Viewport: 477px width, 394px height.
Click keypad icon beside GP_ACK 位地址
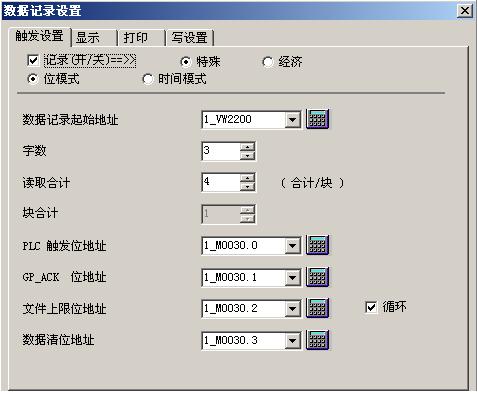pos(317,277)
